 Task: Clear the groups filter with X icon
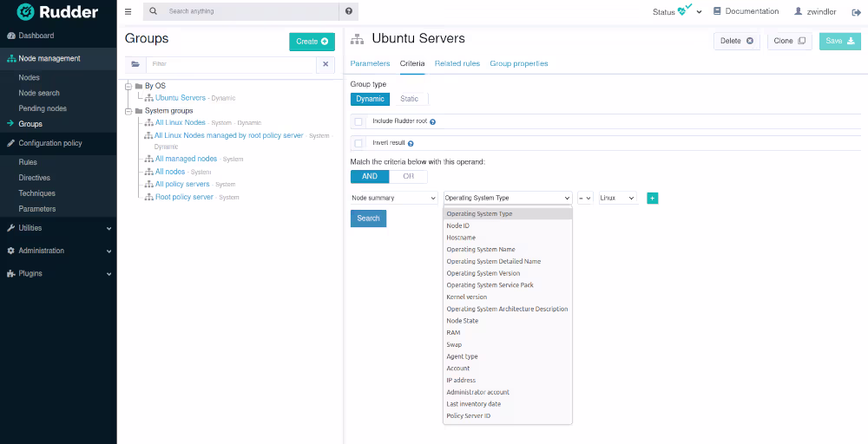[x=325, y=64]
